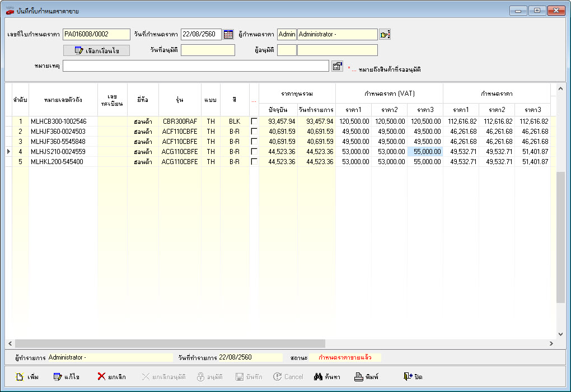Click the vertical scrollbar thumb
Viewport: 571px width, 392px height.
coord(560,236)
